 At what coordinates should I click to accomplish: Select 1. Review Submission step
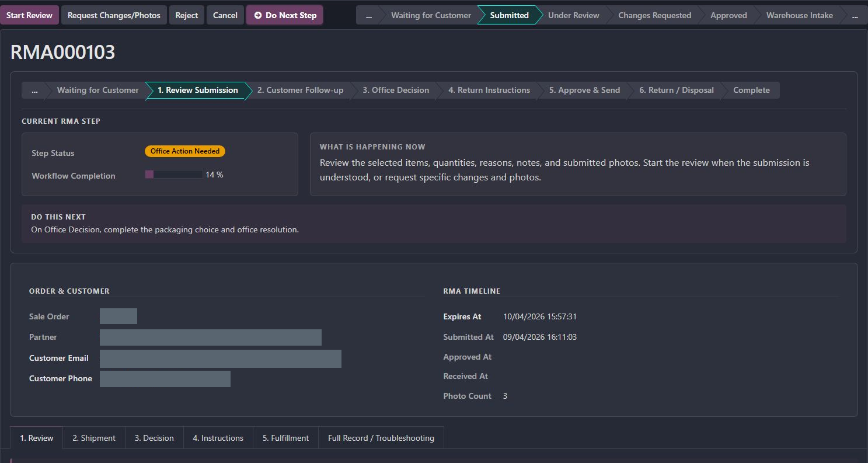pyautogui.click(x=198, y=90)
